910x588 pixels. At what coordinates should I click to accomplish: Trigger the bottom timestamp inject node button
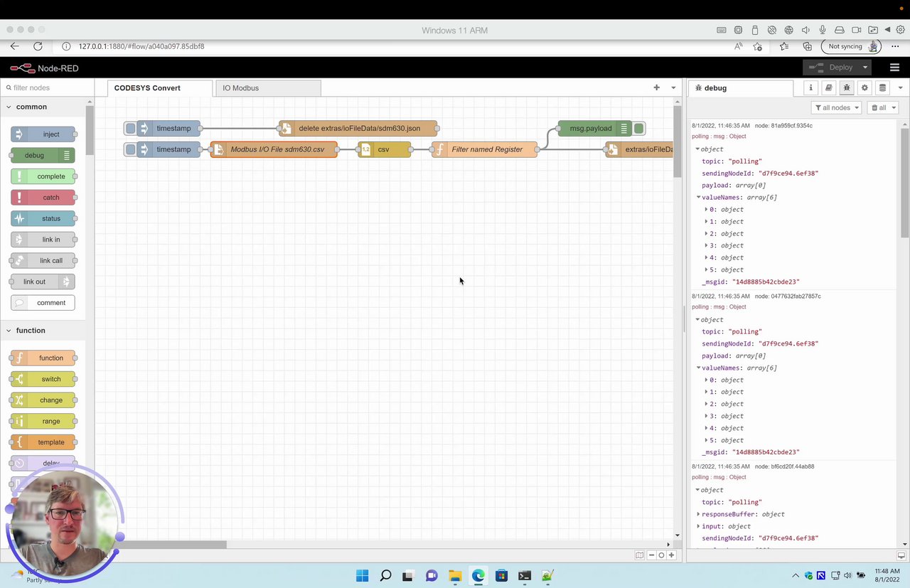pos(130,149)
